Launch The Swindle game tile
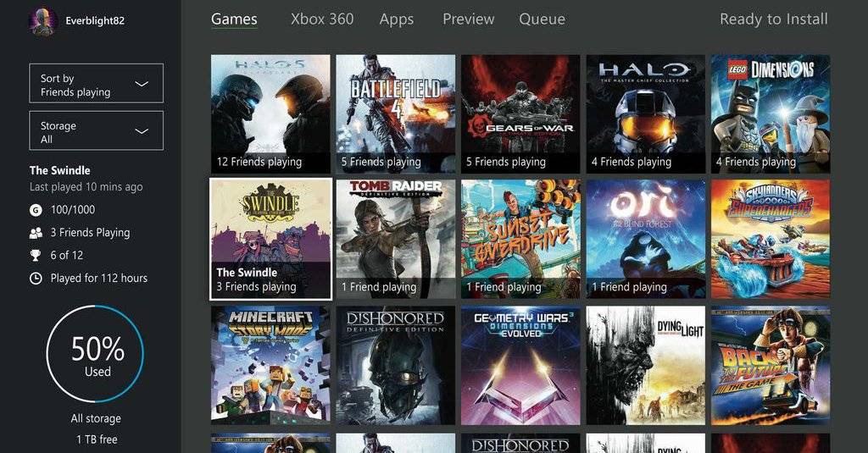This screenshot has height=453, width=868. pyautogui.click(x=270, y=239)
